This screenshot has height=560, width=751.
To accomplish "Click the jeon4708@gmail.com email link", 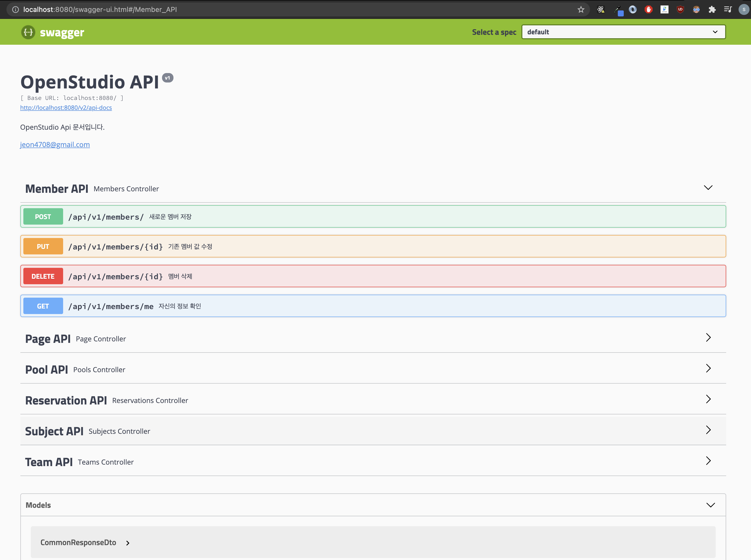I will coord(55,144).
